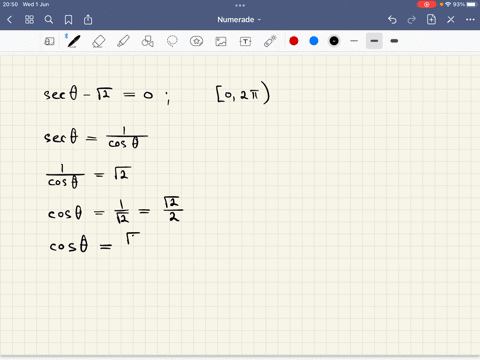Choose the blue pen color
Viewport: 480px width, 360px height.
(x=314, y=41)
